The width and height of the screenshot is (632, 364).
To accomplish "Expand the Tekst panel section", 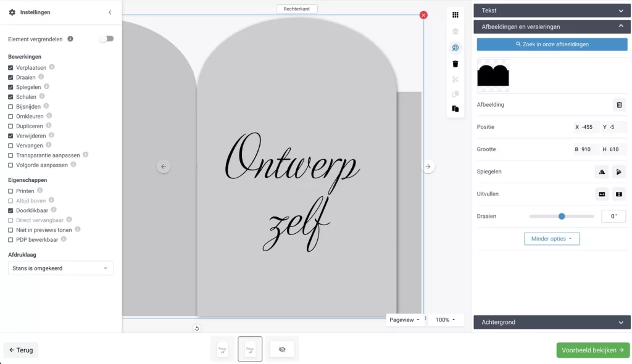I will coord(552,10).
